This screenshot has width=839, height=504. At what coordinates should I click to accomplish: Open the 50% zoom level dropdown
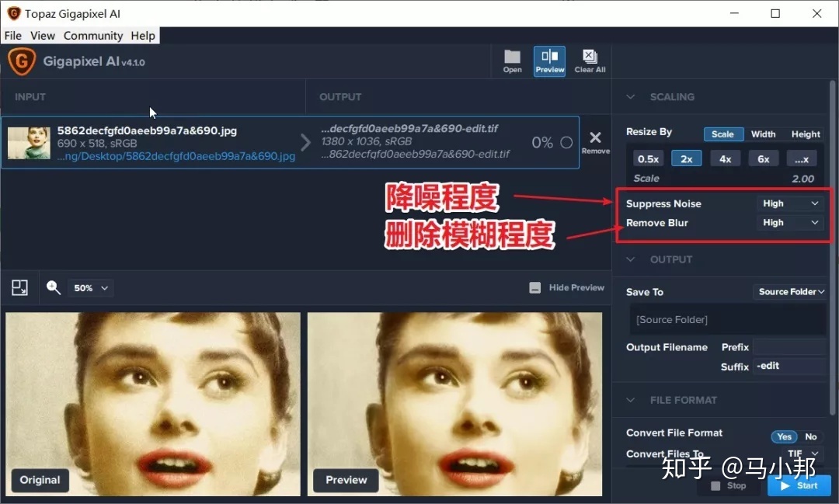90,288
